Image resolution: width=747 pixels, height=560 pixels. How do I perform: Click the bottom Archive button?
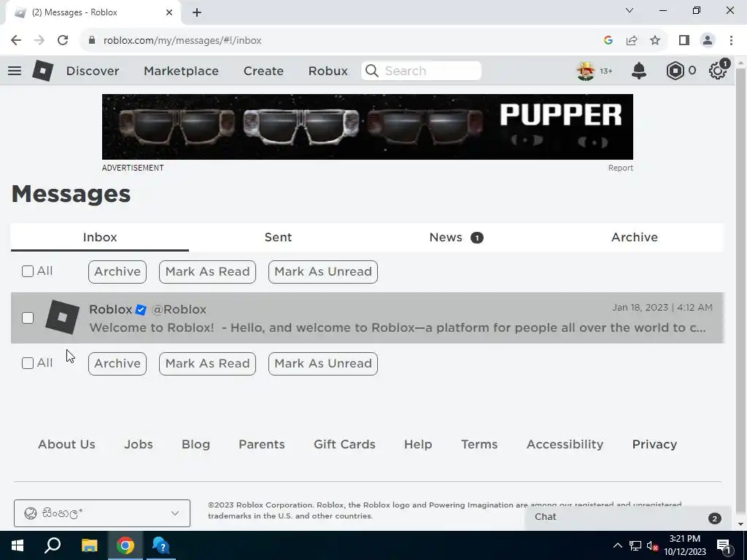click(117, 363)
